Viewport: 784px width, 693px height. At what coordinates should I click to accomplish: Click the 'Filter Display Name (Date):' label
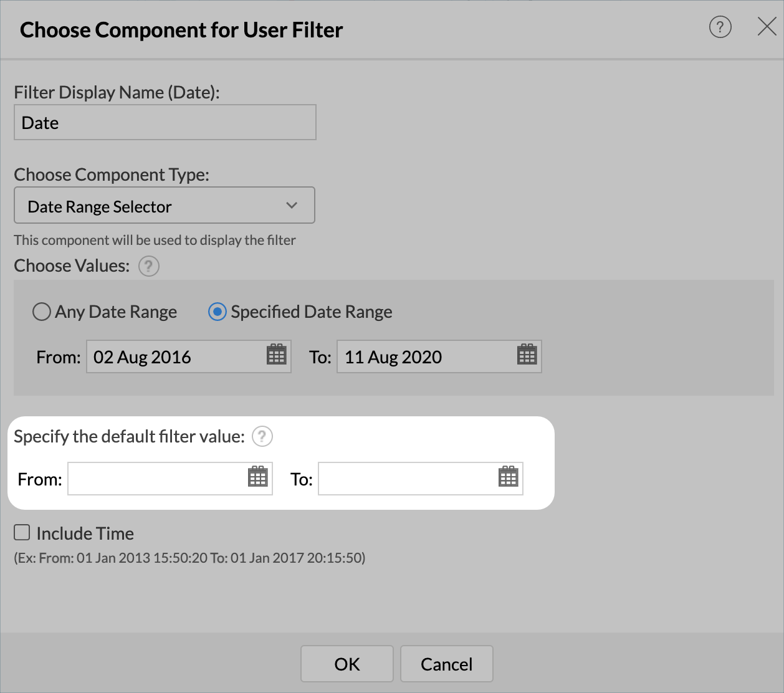[x=117, y=92]
